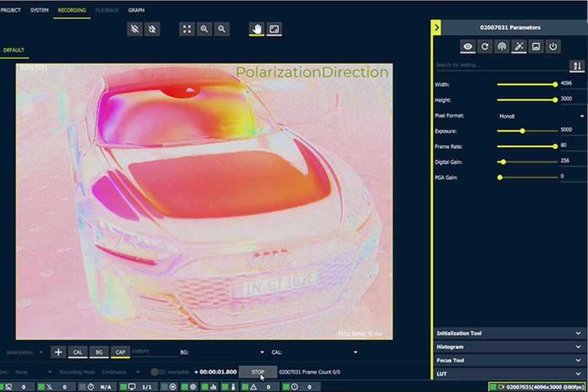
Task: Click the refresh parameters icon
Action: pos(485,46)
